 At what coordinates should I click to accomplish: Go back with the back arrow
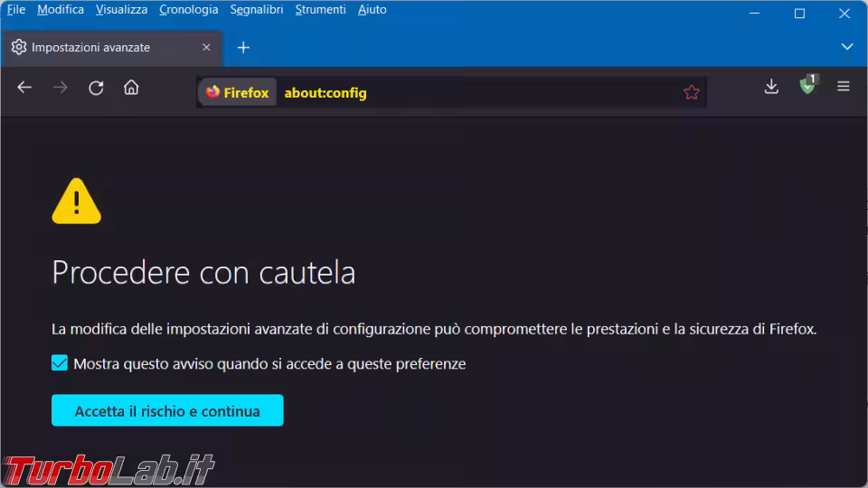coord(24,88)
